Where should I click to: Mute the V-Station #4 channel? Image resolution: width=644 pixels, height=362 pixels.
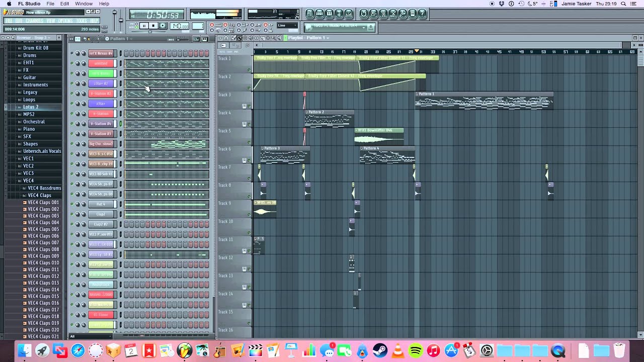pyautogui.click(x=71, y=124)
